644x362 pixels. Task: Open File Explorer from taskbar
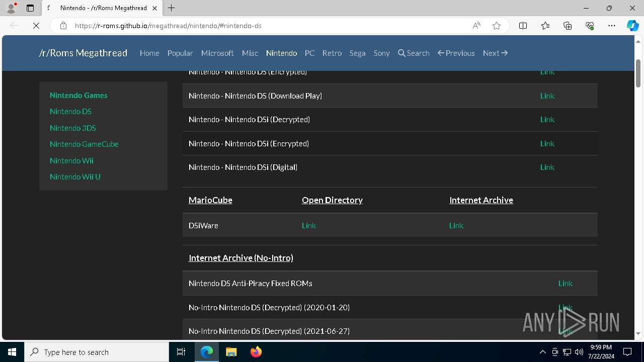click(x=231, y=352)
